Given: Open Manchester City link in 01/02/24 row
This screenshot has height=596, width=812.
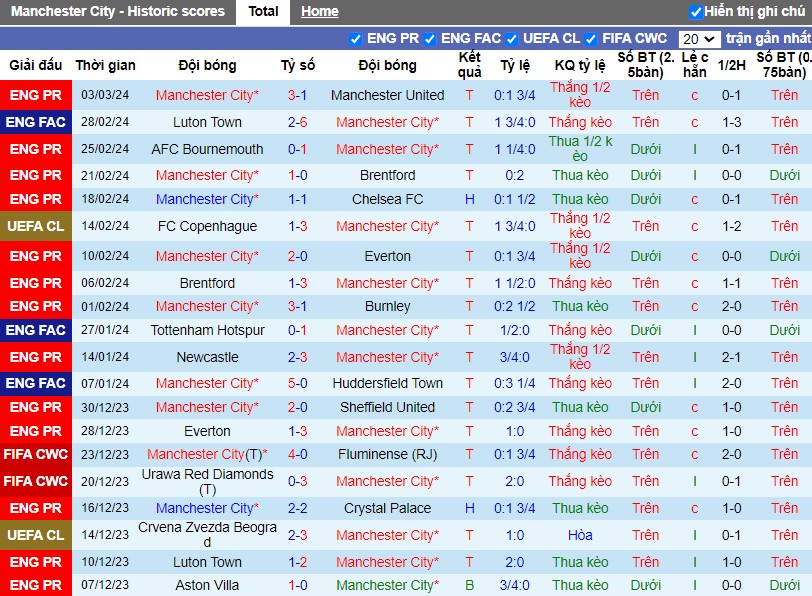Looking at the screenshot, I should pyautogui.click(x=207, y=307).
